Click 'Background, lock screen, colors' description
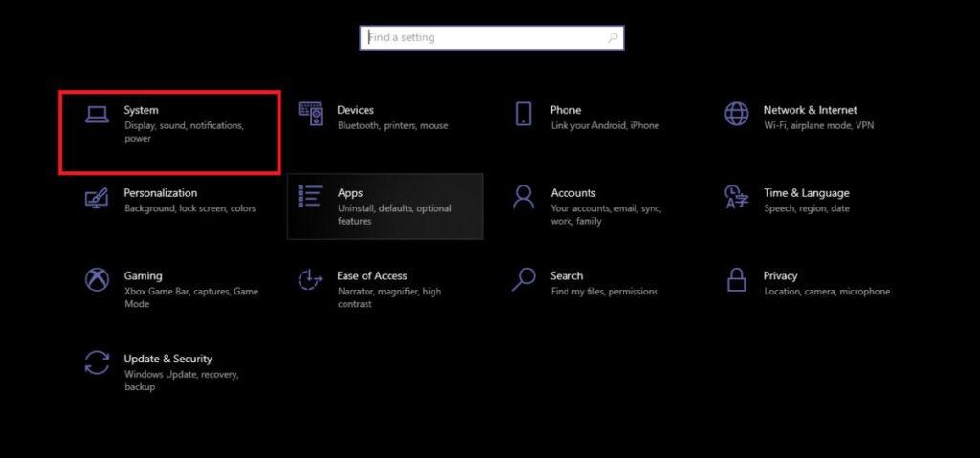The height and width of the screenshot is (458, 980). point(190,208)
